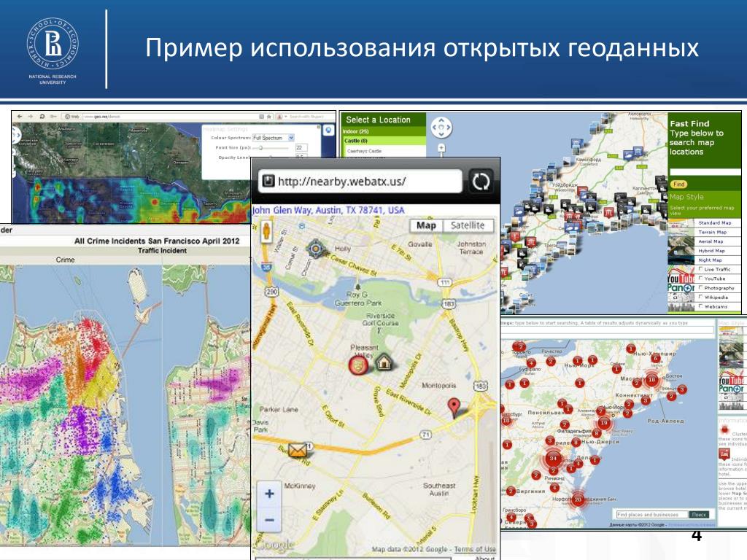Click the yellow Find button

(679, 184)
